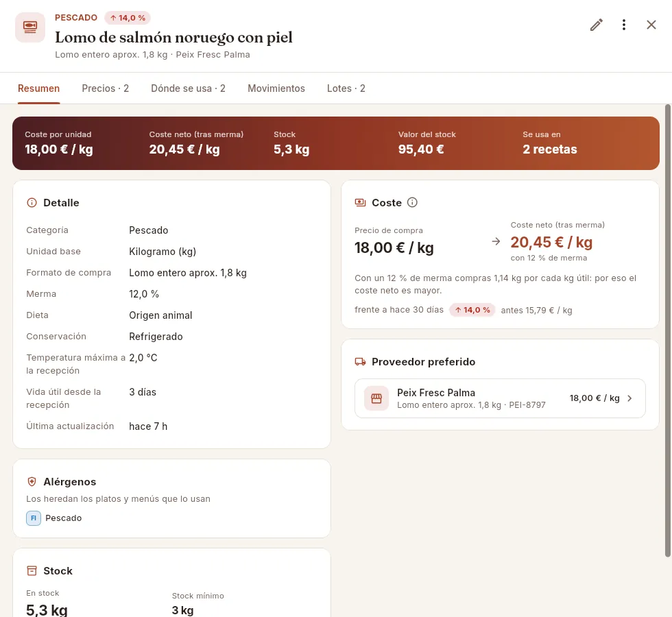Open the Dónde se usa · 2 tab
The image size is (672, 617).
point(188,88)
